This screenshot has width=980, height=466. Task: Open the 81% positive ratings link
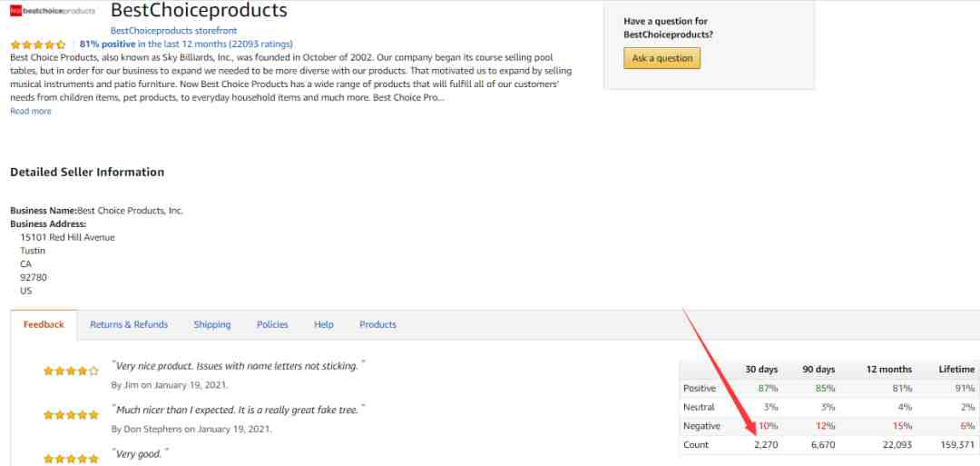pos(186,44)
